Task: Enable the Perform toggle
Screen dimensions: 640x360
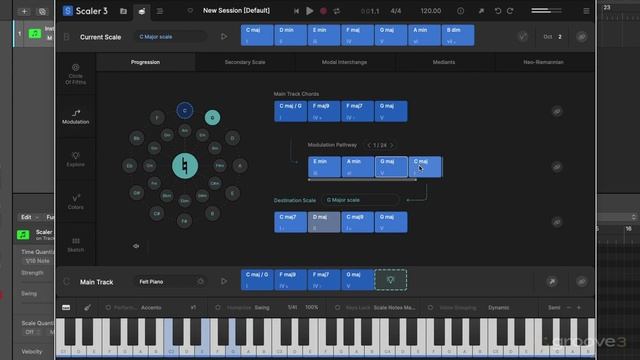Action: click(108, 307)
